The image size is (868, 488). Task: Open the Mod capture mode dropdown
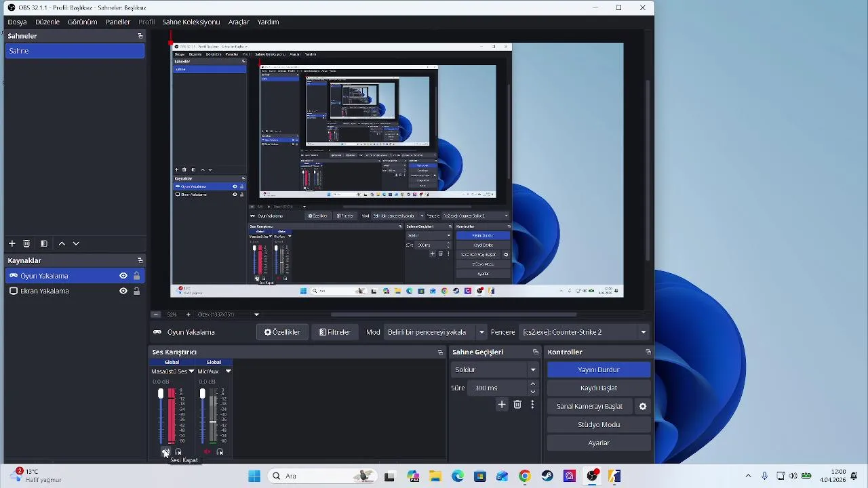(x=435, y=332)
